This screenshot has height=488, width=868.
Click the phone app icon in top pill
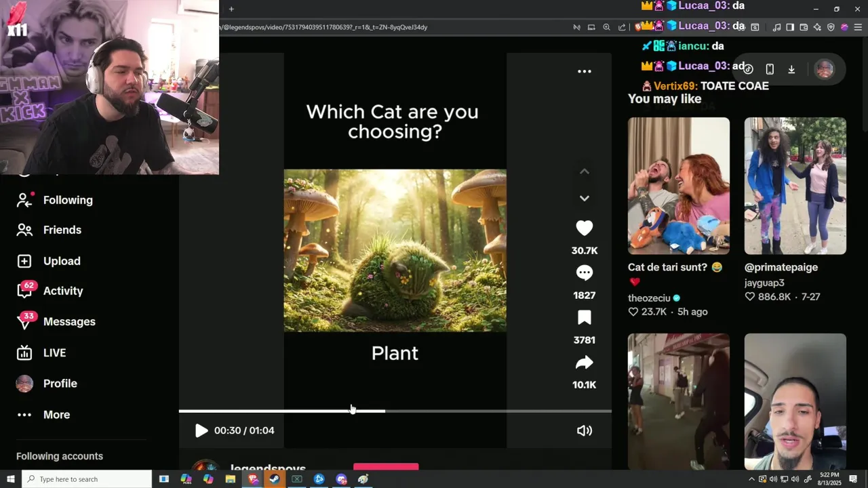[770, 69]
